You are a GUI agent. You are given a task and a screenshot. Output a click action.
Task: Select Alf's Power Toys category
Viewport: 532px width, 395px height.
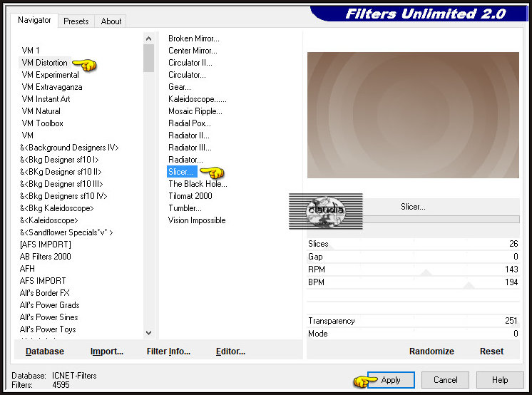[x=48, y=329]
